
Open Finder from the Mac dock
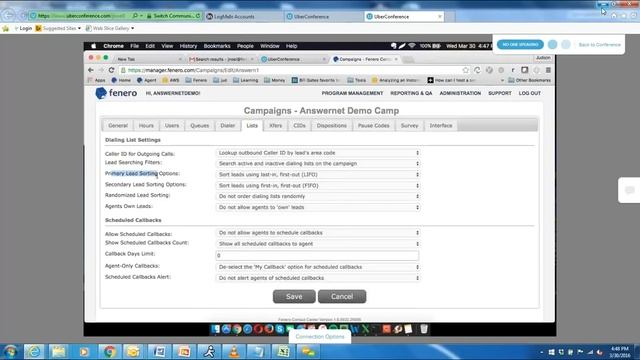tap(216, 329)
